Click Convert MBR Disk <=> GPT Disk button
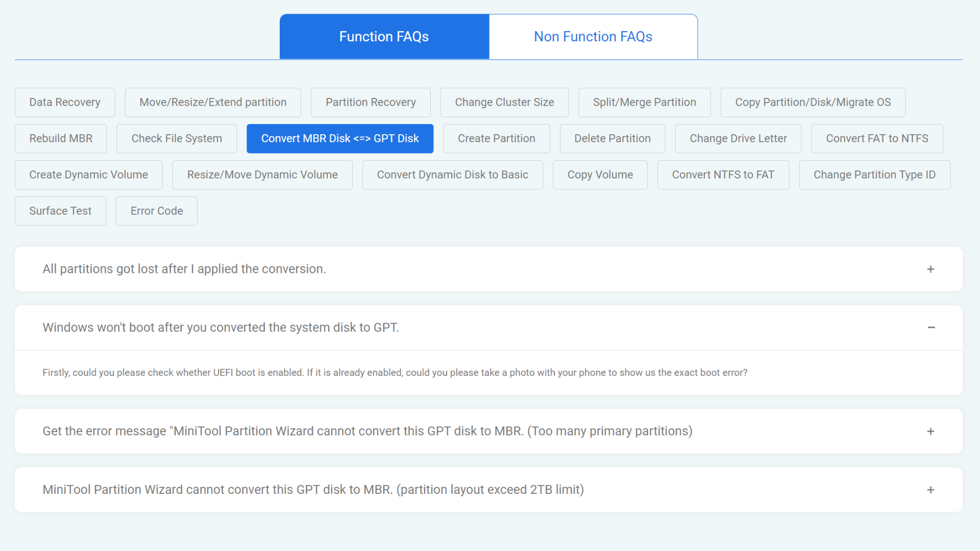The image size is (980, 551). click(x=340, y=139)
